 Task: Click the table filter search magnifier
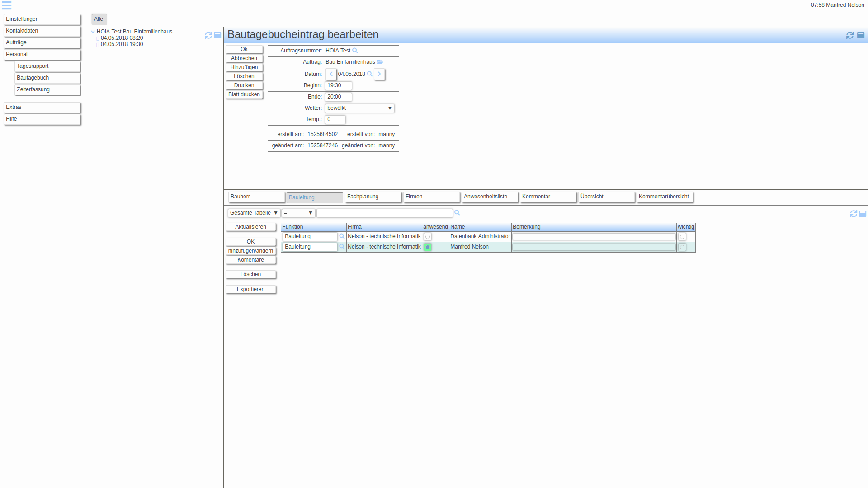click(457, 213)
